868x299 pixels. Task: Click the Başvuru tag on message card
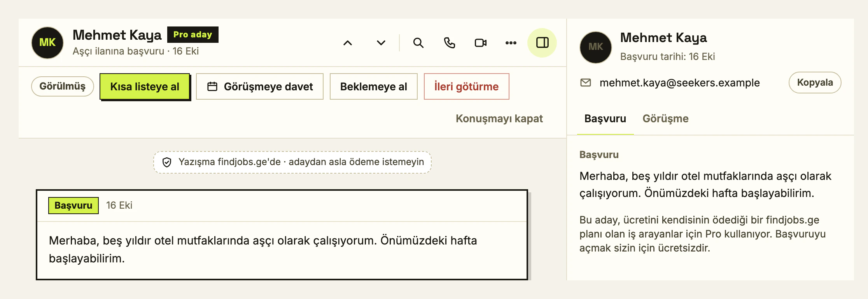tap(73, 206)
